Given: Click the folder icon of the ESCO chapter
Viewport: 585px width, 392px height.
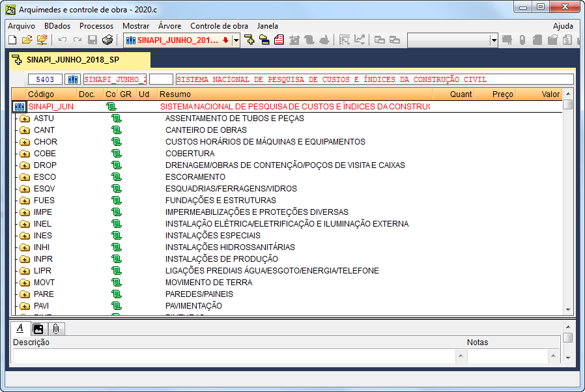Looking at the screenshot, I should pos(25,177).
